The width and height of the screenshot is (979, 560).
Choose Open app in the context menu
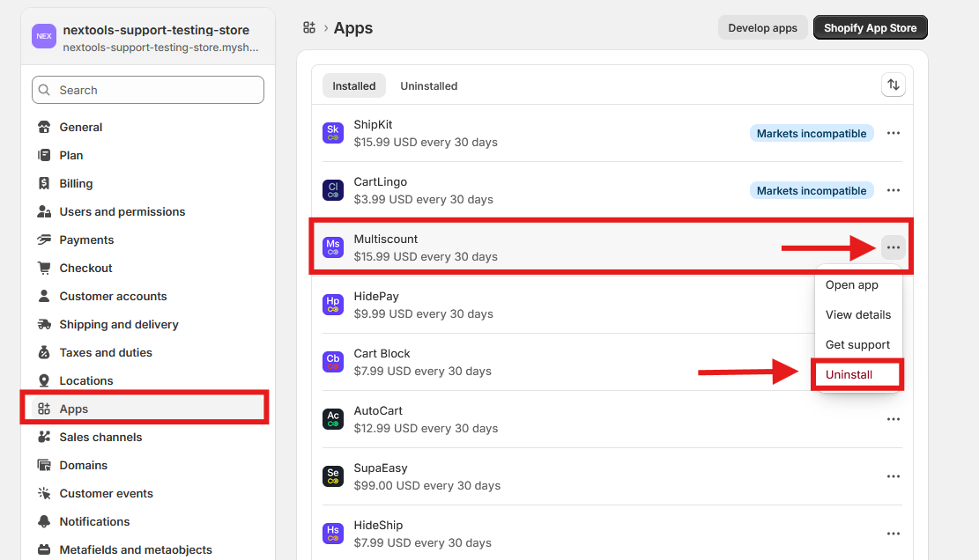(x=851, y=284)
